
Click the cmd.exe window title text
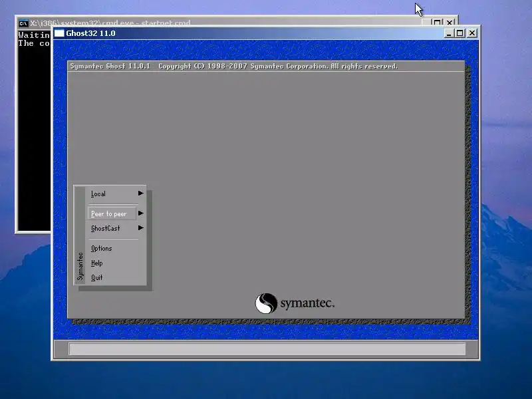tap(110, 23)
